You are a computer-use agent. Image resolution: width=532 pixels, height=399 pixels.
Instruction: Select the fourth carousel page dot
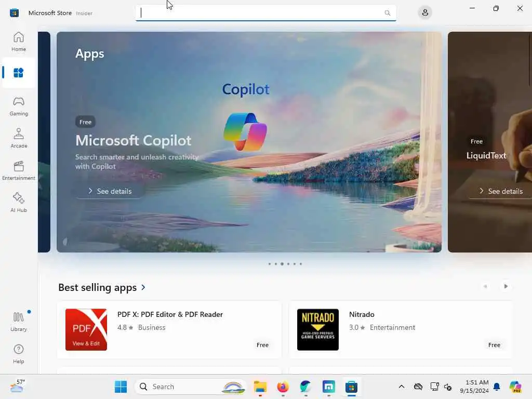288,263
